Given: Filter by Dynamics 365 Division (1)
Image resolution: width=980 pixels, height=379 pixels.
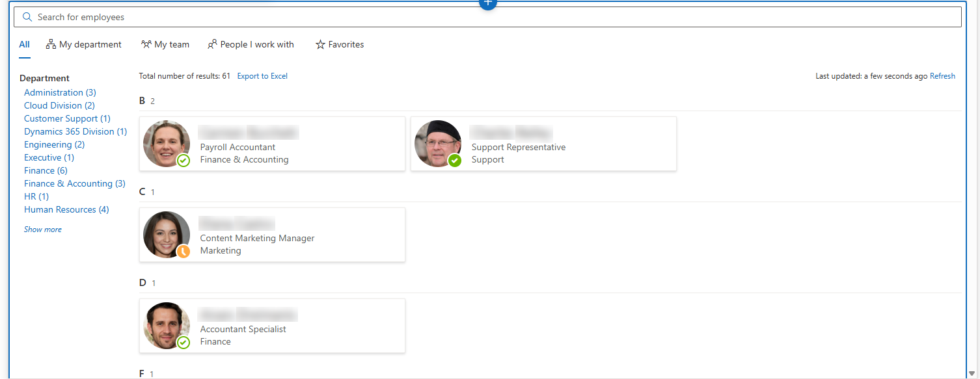Looking at the screenshot, I should tap(75, 131).
